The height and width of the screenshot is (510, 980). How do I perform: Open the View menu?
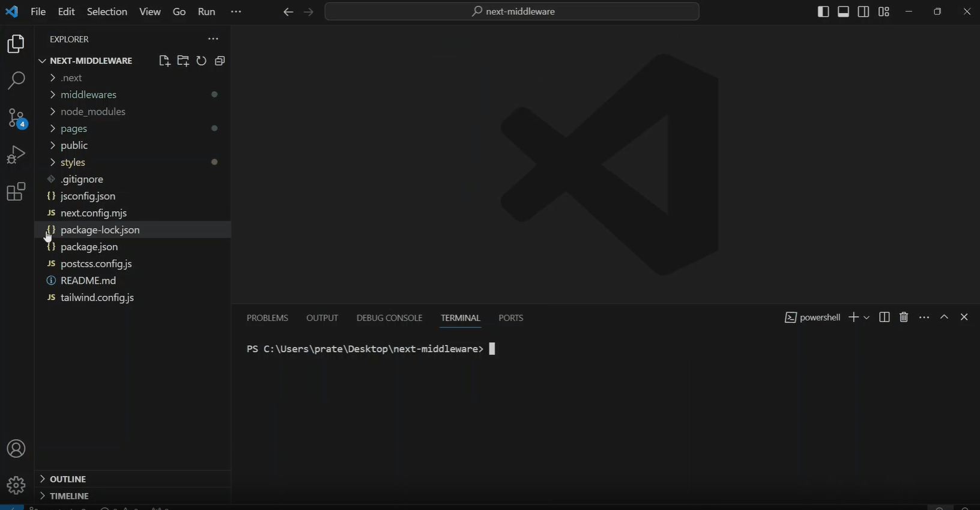(x=150, y=12)
